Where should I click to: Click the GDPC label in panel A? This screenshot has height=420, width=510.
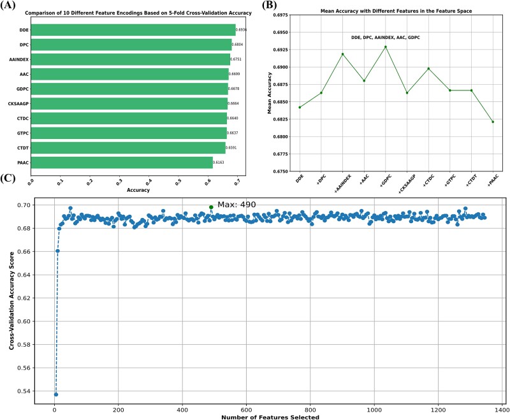pos(22,89)
